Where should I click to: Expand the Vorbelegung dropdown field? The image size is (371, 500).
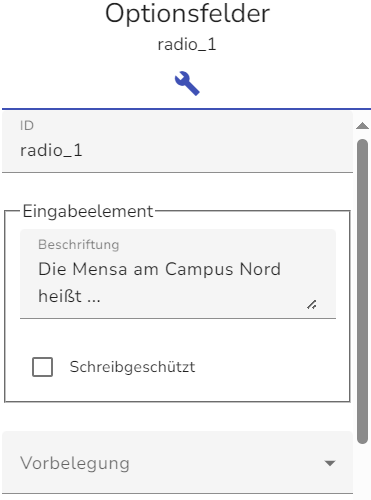pos(177,462)
